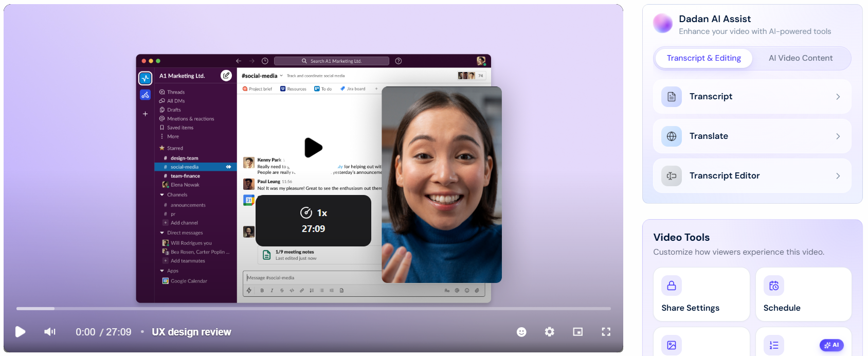Screen dimensions: 868x356
Task: Click the image thumbnail tool icon
Action: click(x=672, y=345)
